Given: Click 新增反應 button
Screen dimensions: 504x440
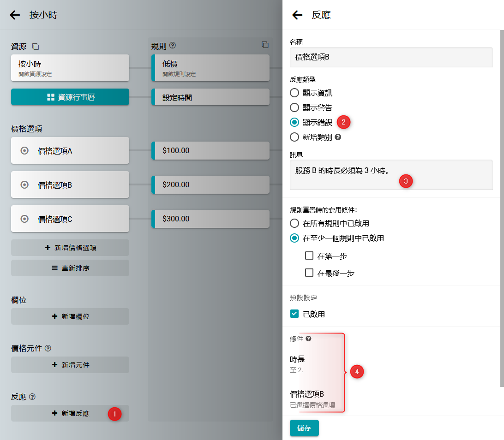Looking at the screenshot, I should tap(70, 413).
